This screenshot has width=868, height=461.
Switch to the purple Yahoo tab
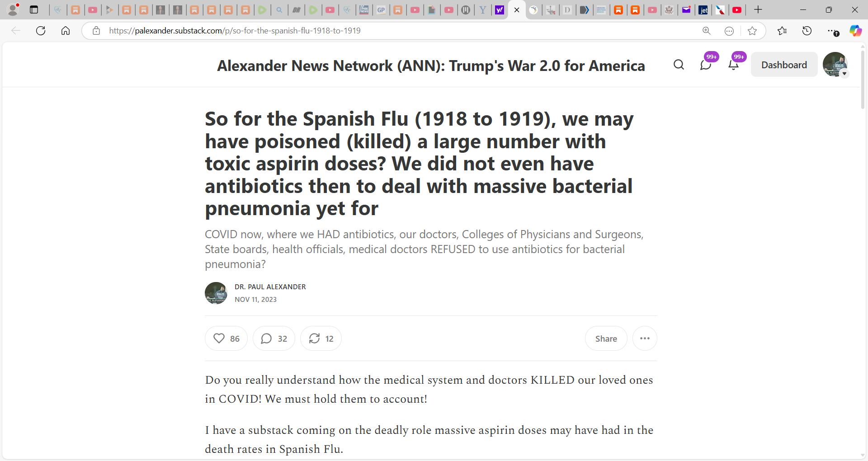pyautogui.click(x=500, y=9)
